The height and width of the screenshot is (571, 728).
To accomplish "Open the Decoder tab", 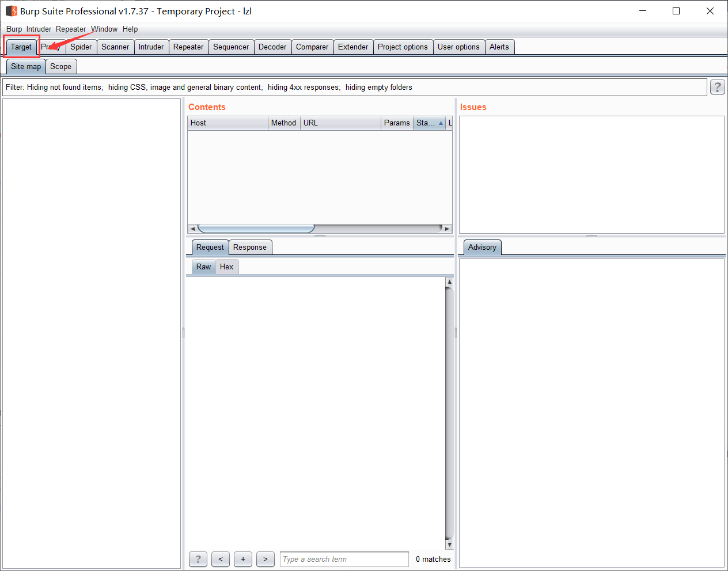I will coord(272,47).
